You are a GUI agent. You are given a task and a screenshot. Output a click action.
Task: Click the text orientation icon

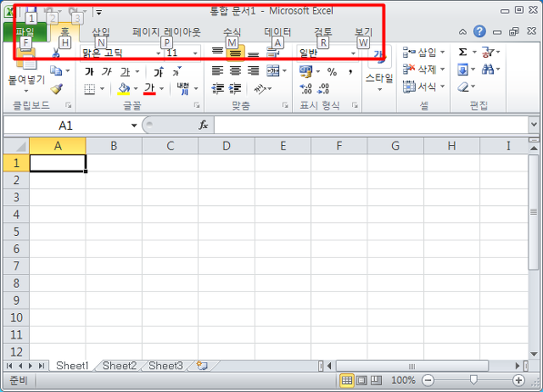click(260, 89)
